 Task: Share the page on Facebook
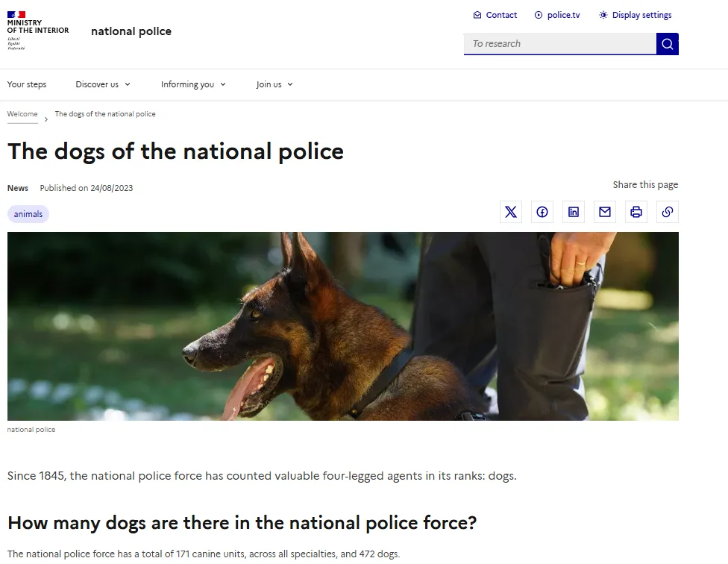[x=542, y=212]
